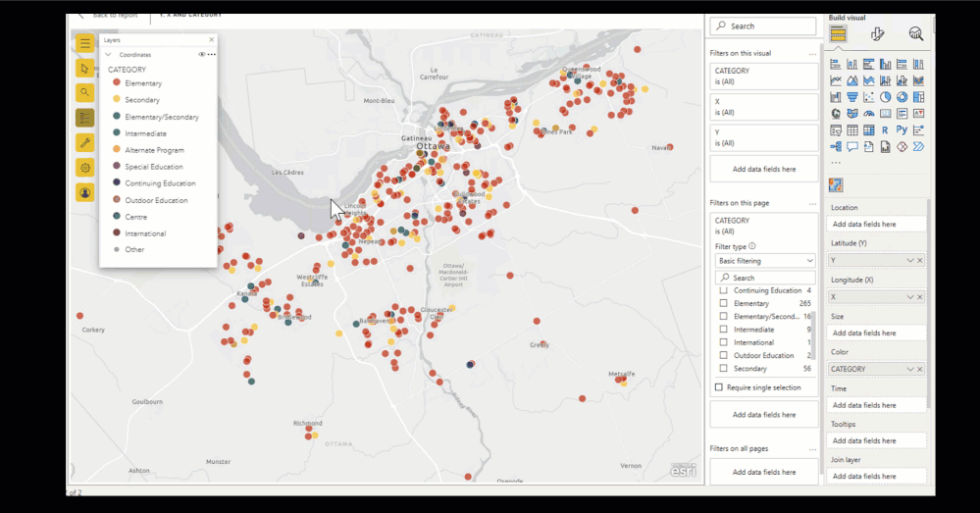
Task: Open the Basic filtering type dropdown
Action: [x=765, y=261]
